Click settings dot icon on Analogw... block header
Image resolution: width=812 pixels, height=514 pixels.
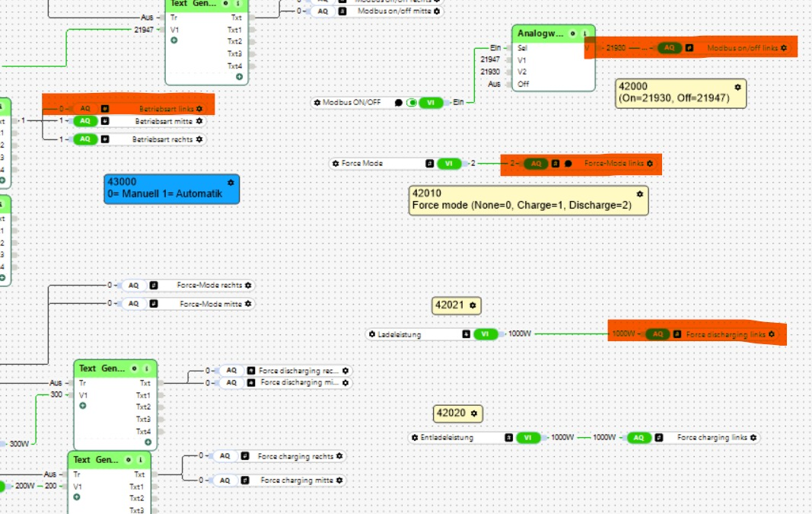573,34
